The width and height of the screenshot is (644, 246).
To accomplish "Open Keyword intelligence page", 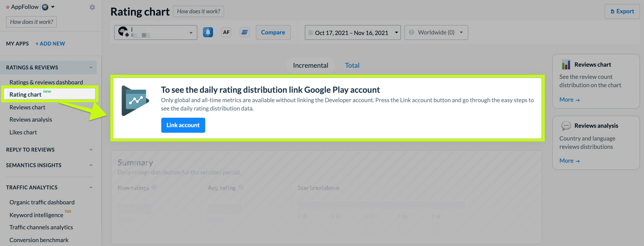I will (x=36, y=215).
